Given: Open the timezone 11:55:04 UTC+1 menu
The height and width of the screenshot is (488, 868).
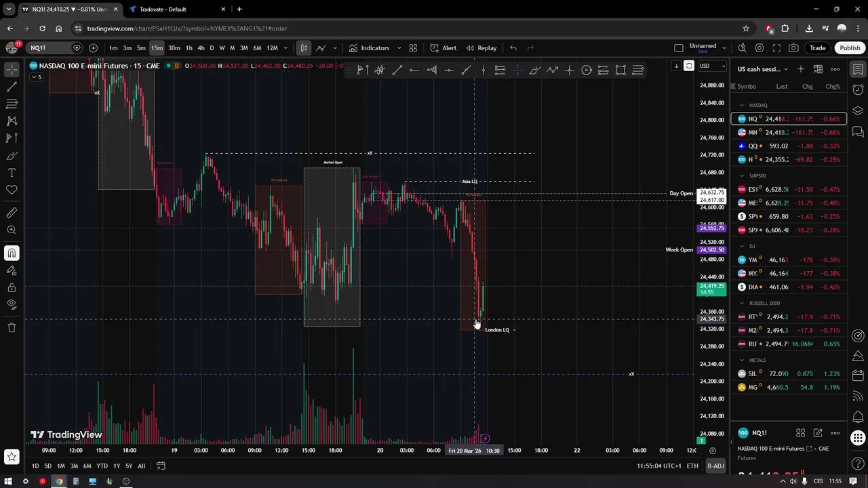Looking at the screenshot, I should click(659, 466).
